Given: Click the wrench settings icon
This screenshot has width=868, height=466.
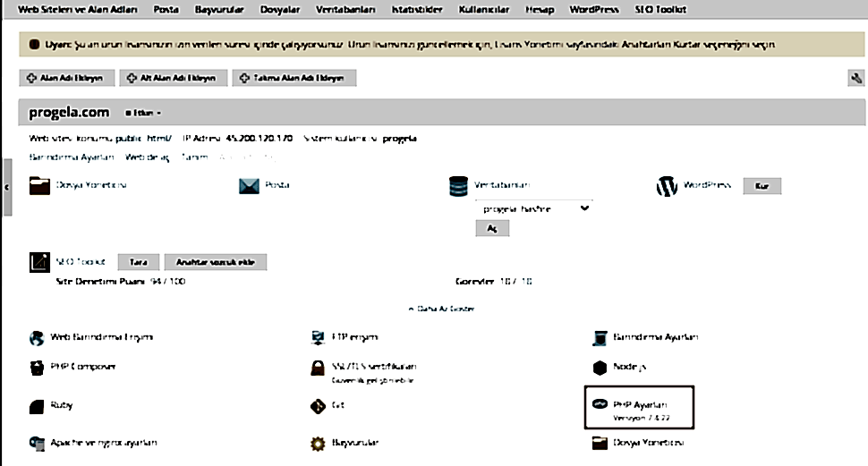Looking at the screenshot, I should click(855, 78).
